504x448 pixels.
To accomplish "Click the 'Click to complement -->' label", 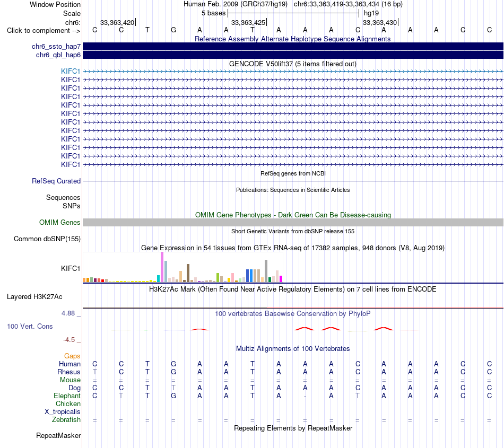I will click(x=44, y=31).
